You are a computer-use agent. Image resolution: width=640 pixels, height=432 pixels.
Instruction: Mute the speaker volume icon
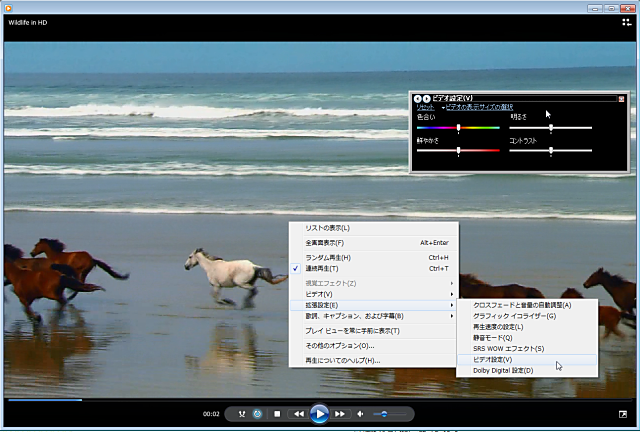[x=362, y=414]
